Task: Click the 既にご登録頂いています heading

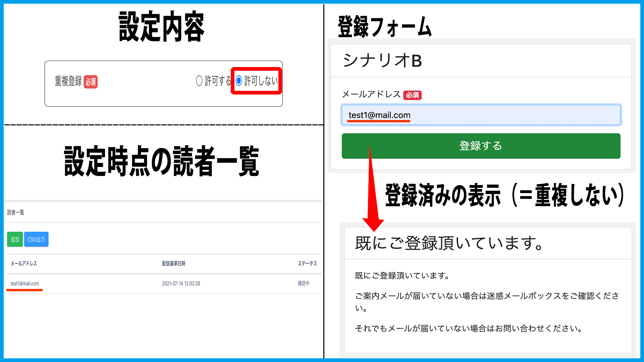Action: (449, 243)
